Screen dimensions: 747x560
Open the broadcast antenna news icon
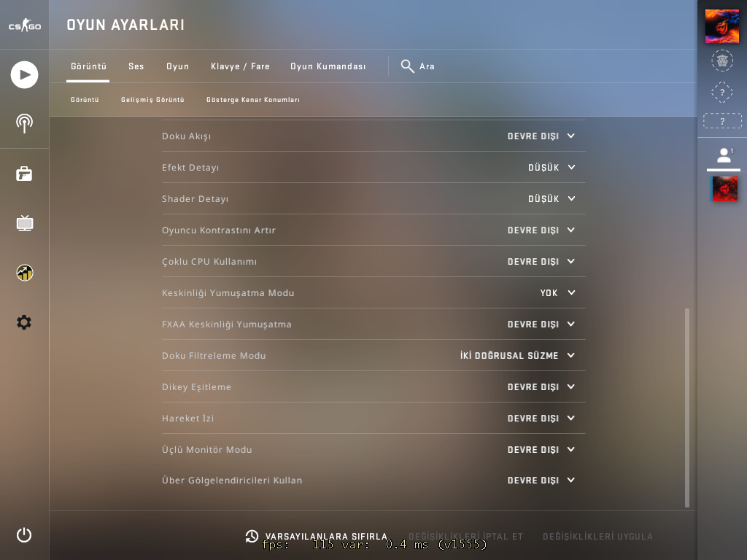coord(24,124)
